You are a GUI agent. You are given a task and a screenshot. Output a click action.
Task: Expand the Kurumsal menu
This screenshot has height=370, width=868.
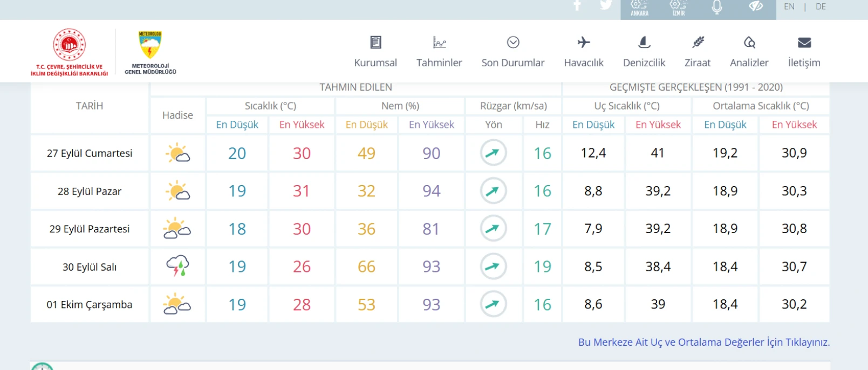pyautogui.click(x=375, y=52)
